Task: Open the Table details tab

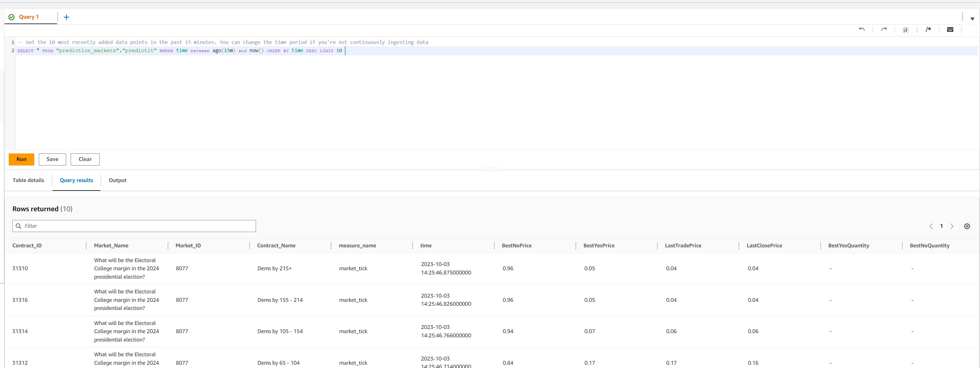Action: (x=28, y=180)
